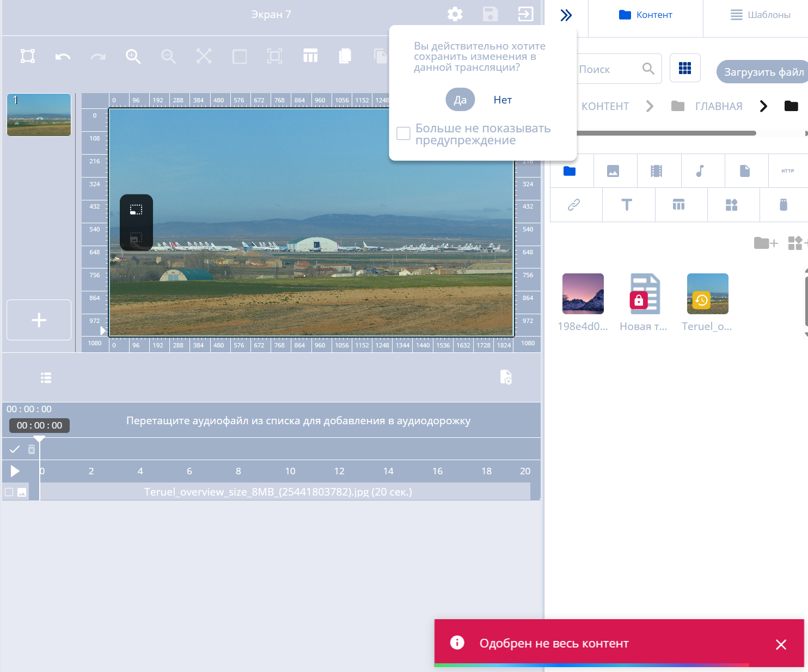808x672 pixels.
Task: Click the undo arrow icon
Action: [x=63, y=57]
